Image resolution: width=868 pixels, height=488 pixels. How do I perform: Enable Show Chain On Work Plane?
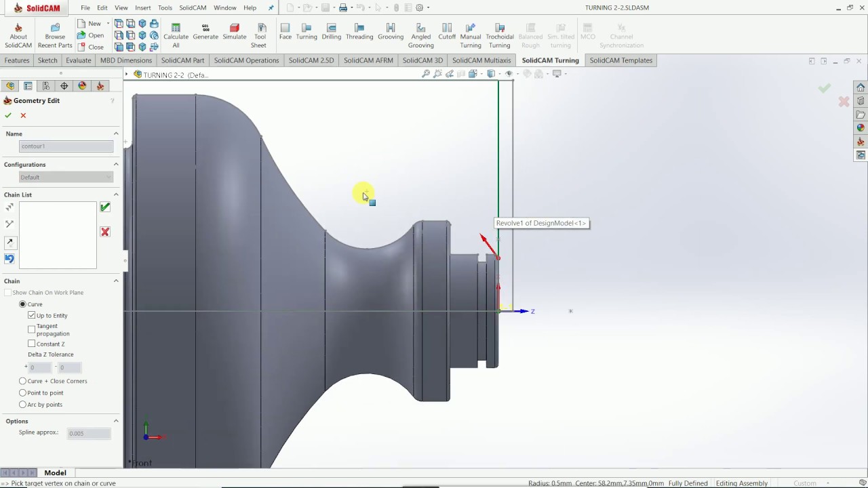(8, 293)
